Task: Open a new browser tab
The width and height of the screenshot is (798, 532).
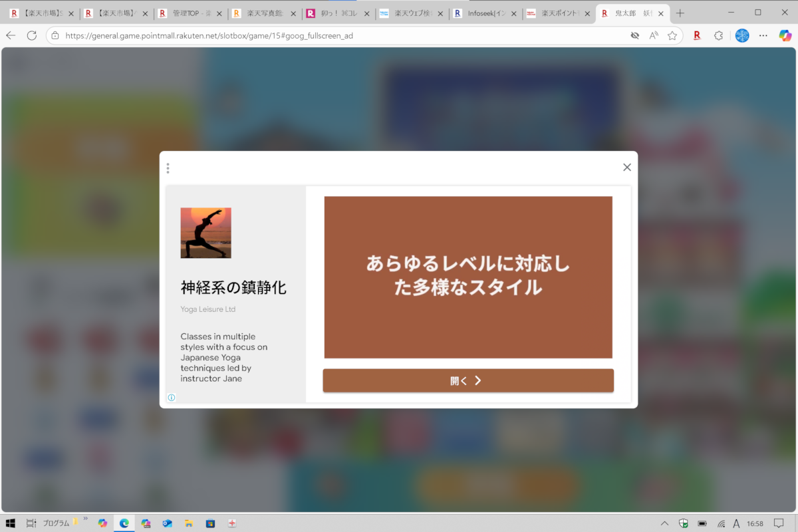Action: click(680, 13)
